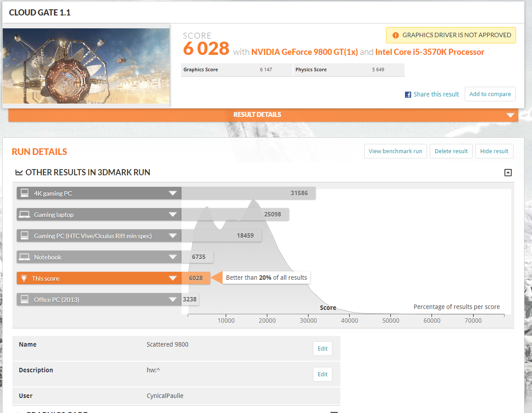The height and width of the screenshot is (413, 532).
Task: Expand the 4K gaming PC dropdown arrow
Action: coord(173,193)
